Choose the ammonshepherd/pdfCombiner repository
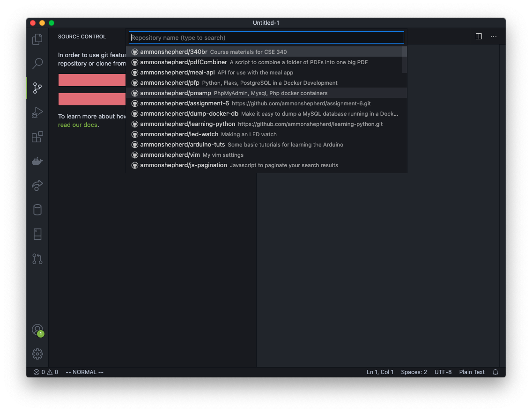Screen dimensions: 532x412 266,62
